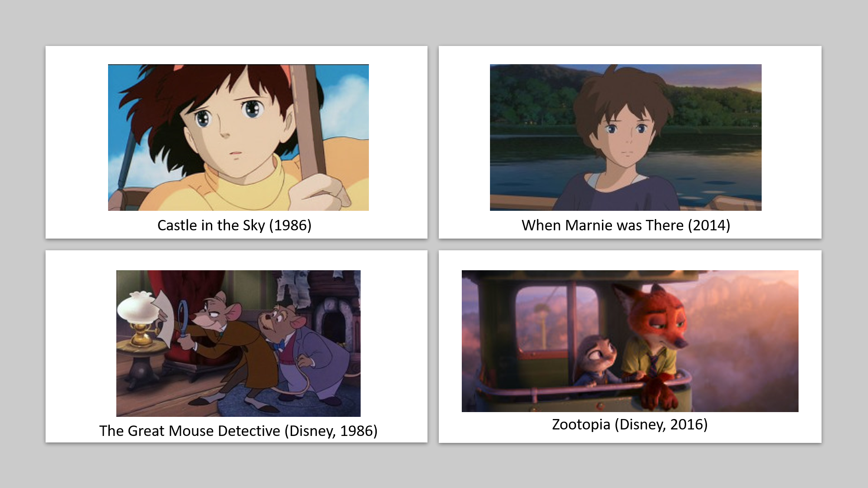Image resolution: width=868 pixels, height=488 pixels.
Task: Click 'The Great Mouse Detective (Disney, 1986)' caption
Action: (238, 431)
